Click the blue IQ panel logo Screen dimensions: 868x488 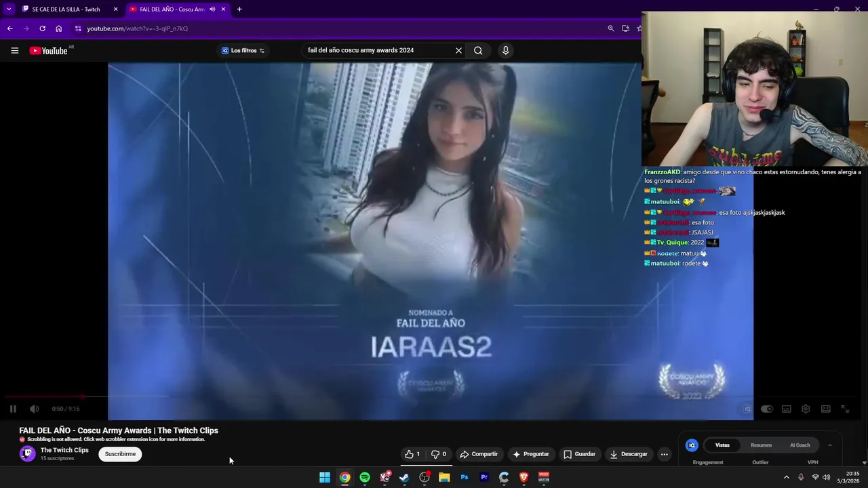click(692, 445)
